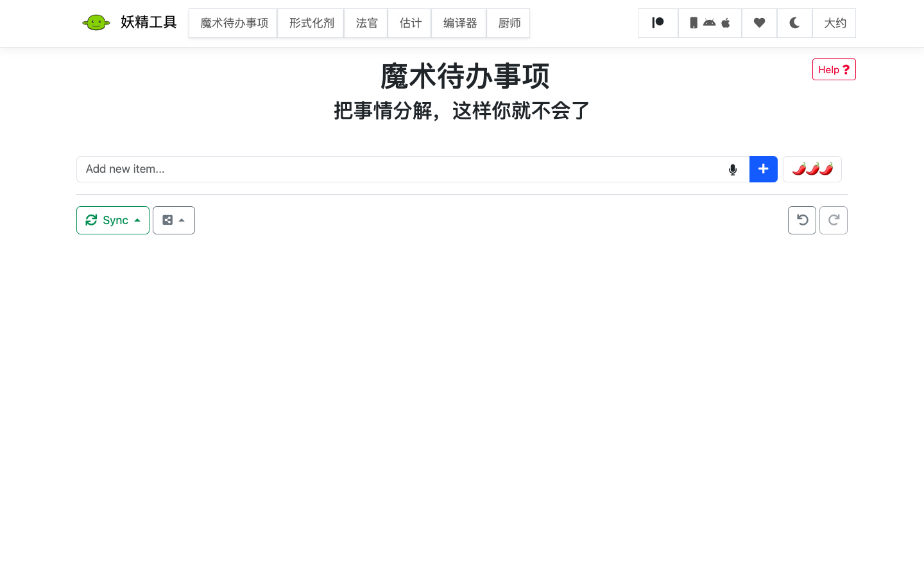Expand the Sync dropdown

113,220
